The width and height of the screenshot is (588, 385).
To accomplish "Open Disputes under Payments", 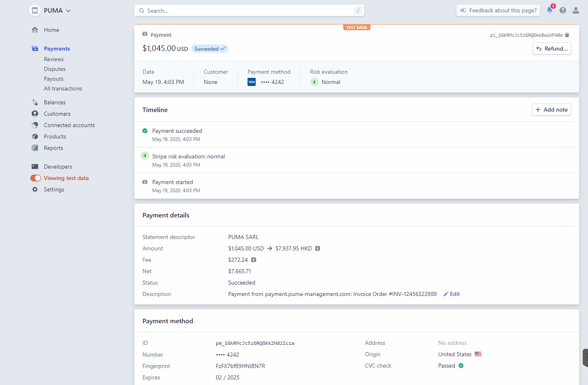I will click(54, 69).
